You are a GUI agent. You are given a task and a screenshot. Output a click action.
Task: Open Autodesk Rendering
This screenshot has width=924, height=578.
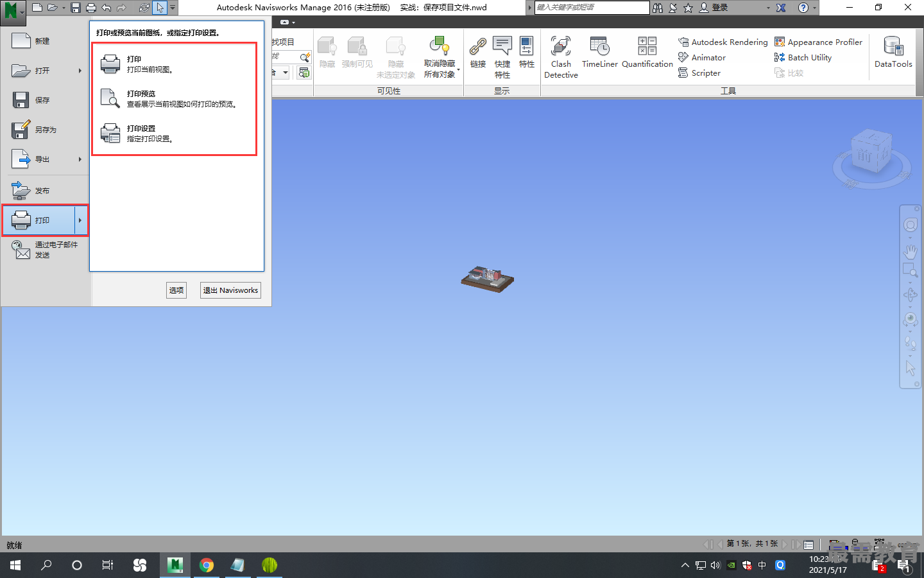click(x=723, y=42)
